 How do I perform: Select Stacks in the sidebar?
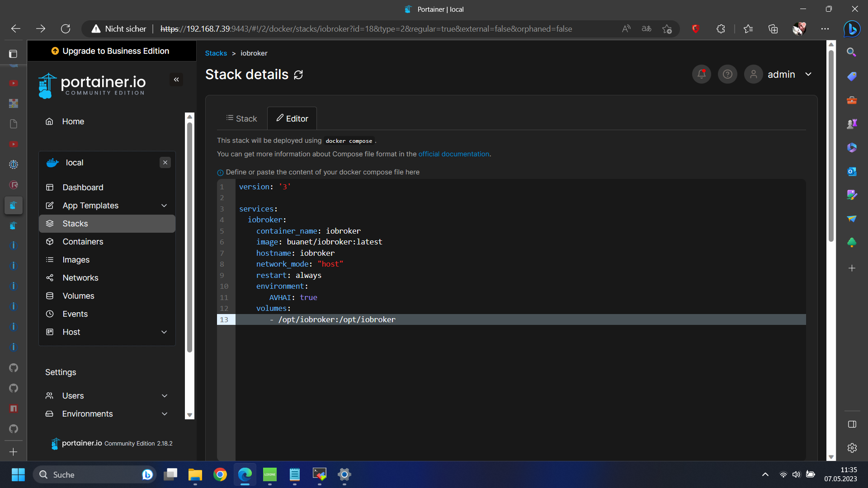107,224
